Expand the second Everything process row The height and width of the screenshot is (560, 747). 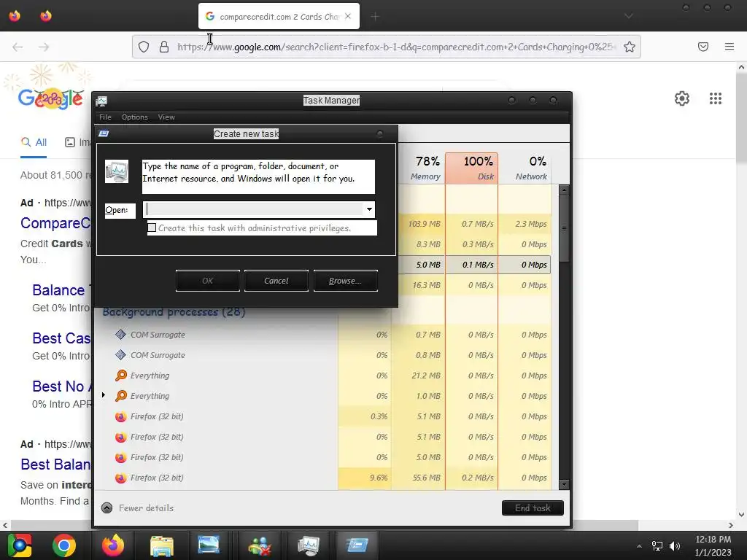point(104,395)
